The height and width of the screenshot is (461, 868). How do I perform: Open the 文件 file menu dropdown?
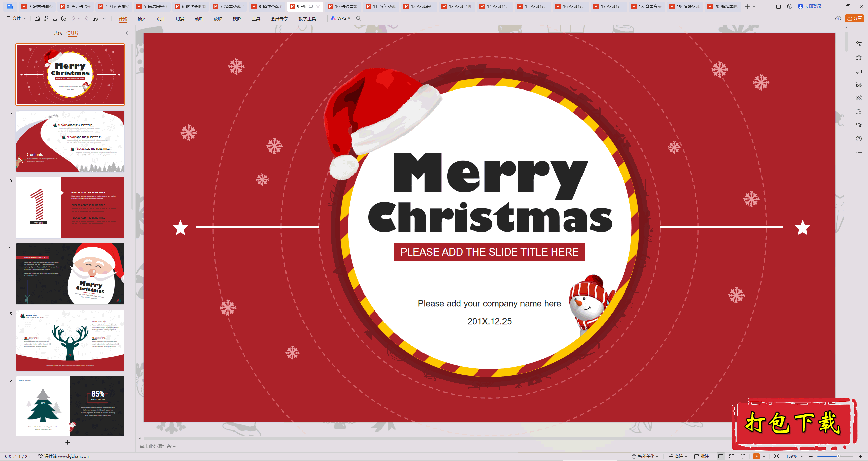16,18
